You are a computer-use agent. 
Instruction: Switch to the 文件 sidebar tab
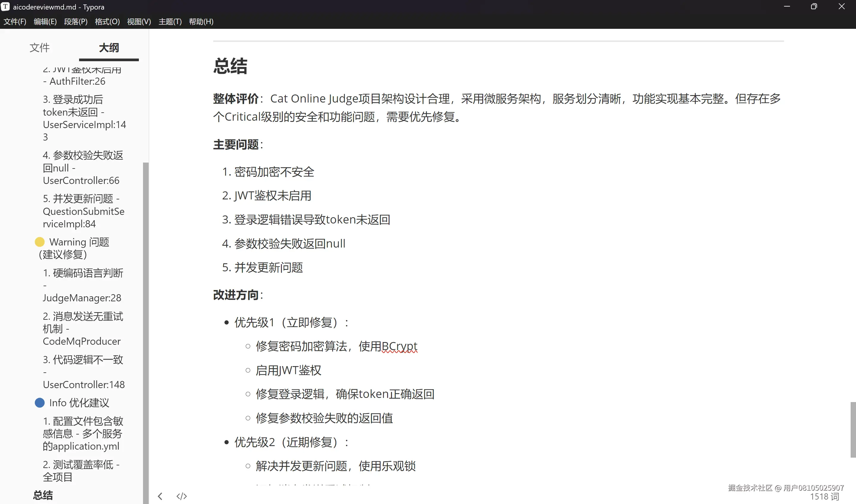tap(40, 48)
